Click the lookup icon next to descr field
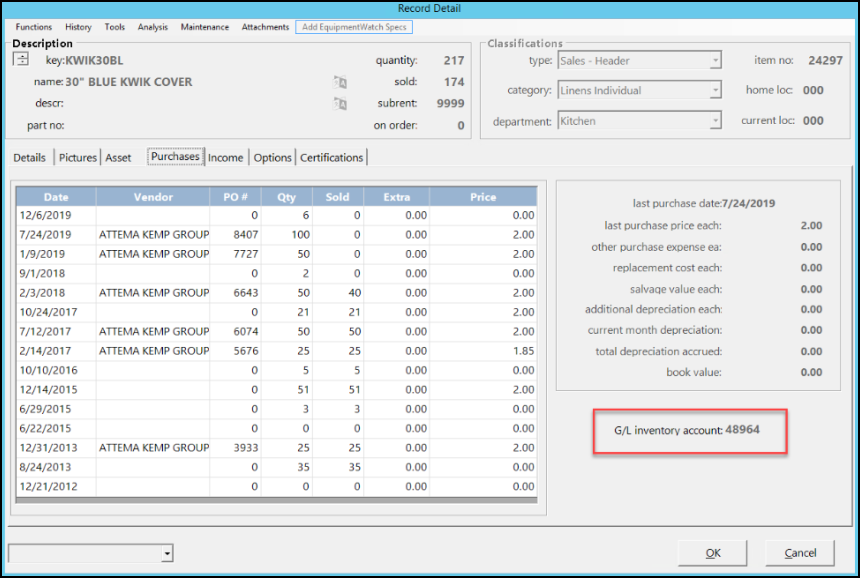The width and height of the screenshot is (860, 578). coord(340,103)
